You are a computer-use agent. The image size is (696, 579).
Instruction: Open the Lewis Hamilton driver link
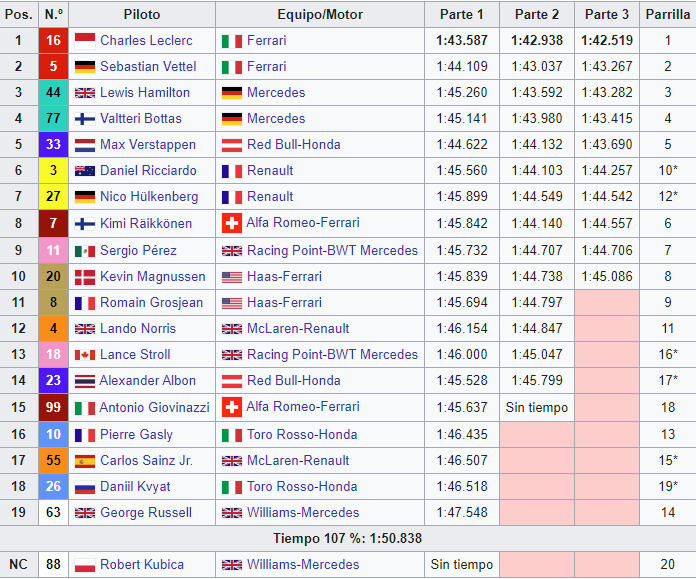145,92
